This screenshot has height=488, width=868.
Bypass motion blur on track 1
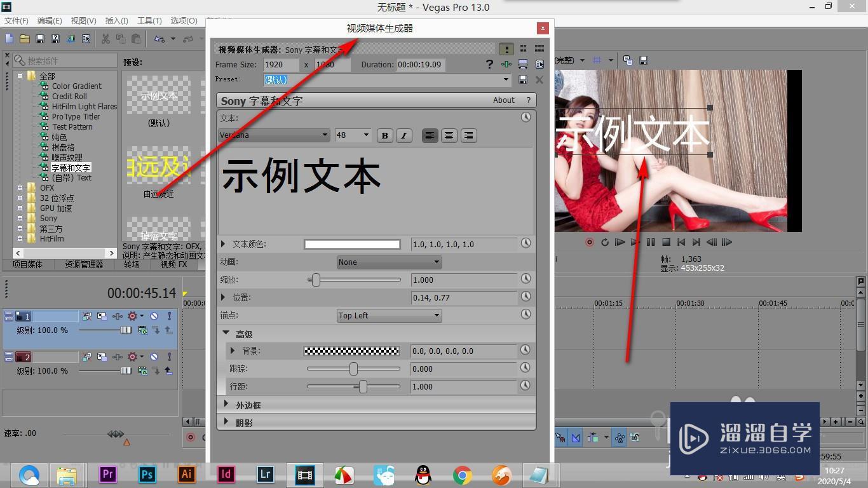86,316
